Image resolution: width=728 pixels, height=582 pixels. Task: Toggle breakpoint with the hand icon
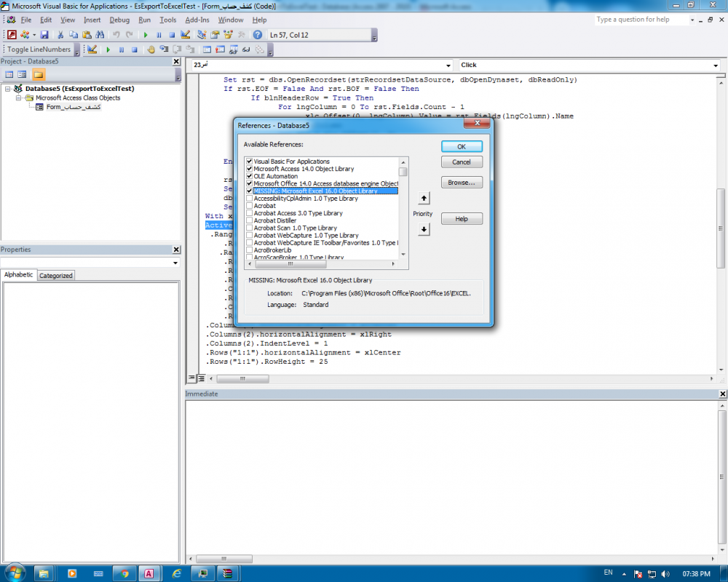(x=151, y=49)
